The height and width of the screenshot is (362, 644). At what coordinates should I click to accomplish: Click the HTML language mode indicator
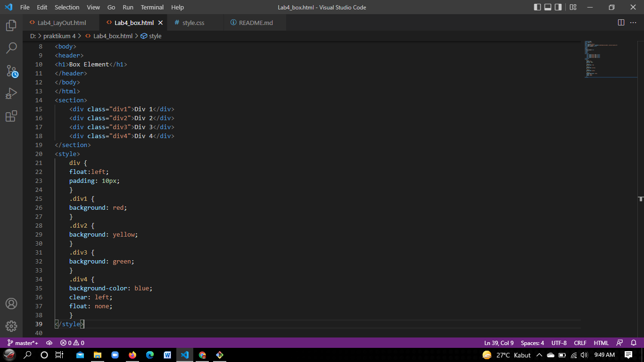click(x=601, y=343)
